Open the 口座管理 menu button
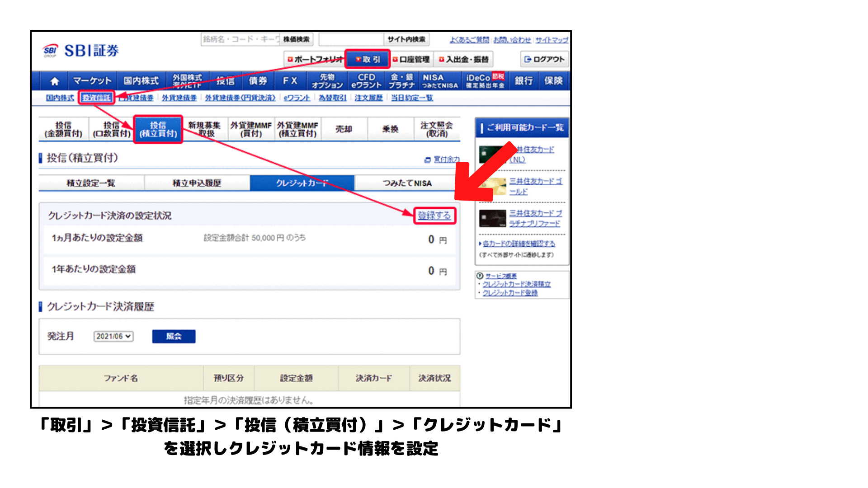 point(411,59)
